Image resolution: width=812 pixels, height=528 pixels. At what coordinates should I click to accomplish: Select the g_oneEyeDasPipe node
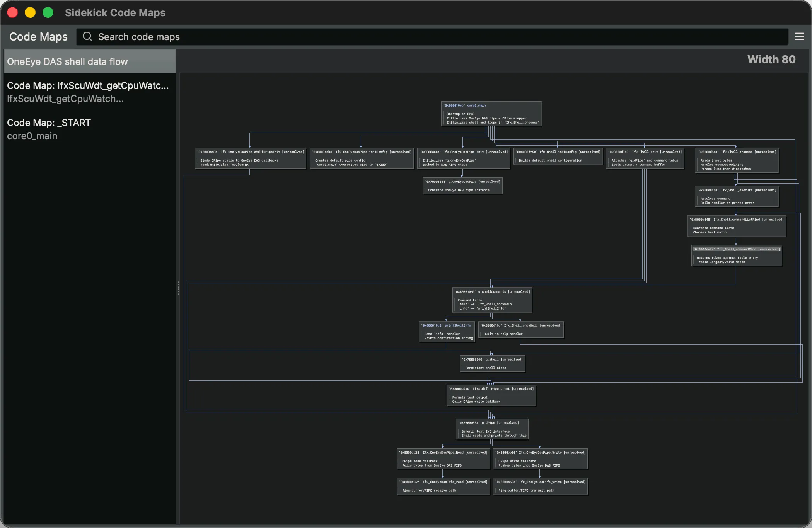click(x=462, y=186)
